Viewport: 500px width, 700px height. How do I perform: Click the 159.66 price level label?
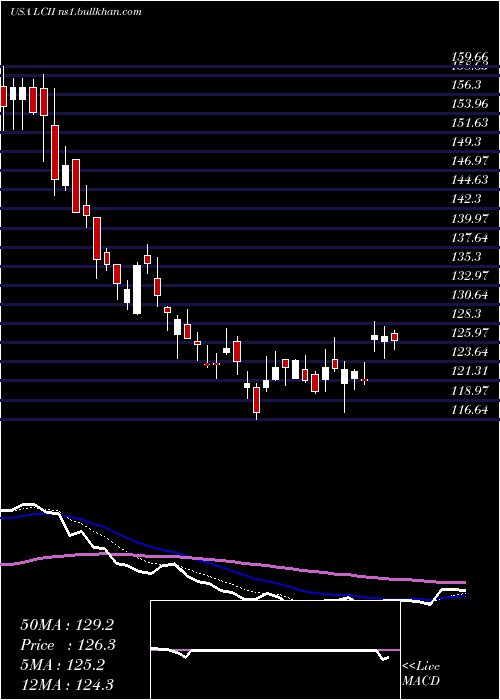(x=469, y=57)
